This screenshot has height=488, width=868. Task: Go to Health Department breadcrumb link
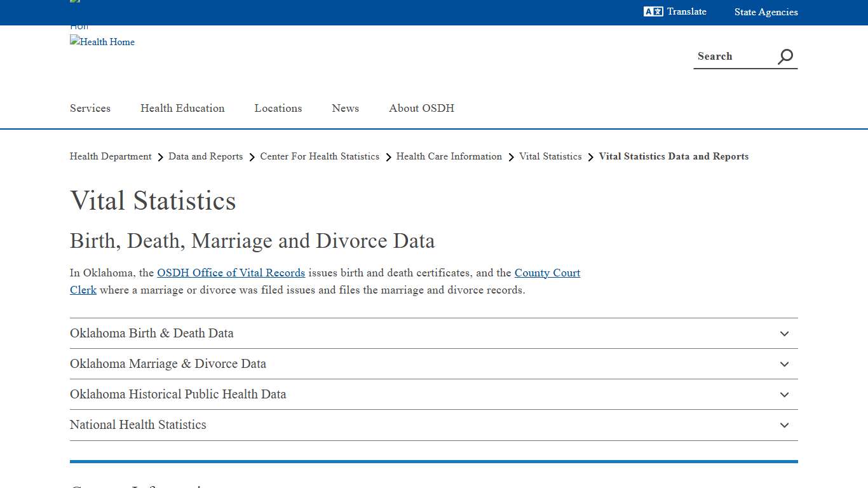tap(110, 156)
